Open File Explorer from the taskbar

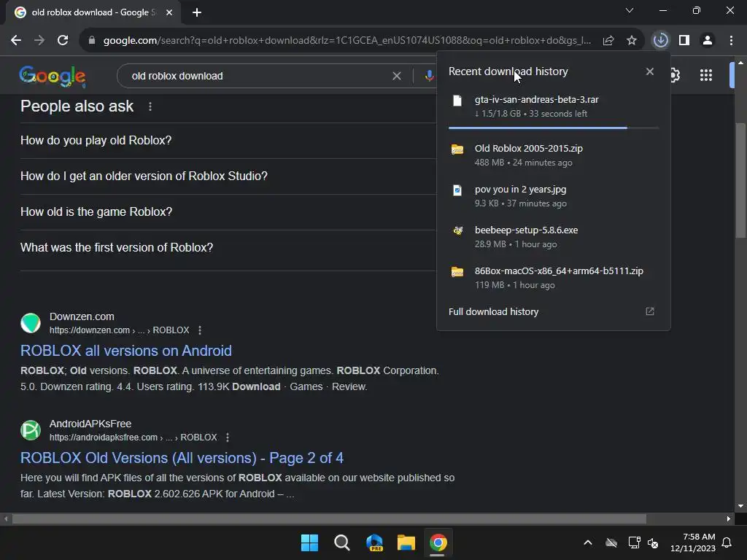pyautogui.click(x=406, y=542)
